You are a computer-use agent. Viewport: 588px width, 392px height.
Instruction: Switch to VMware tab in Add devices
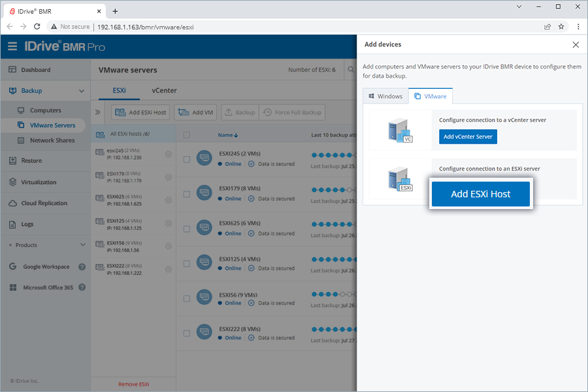pos(431,96)
